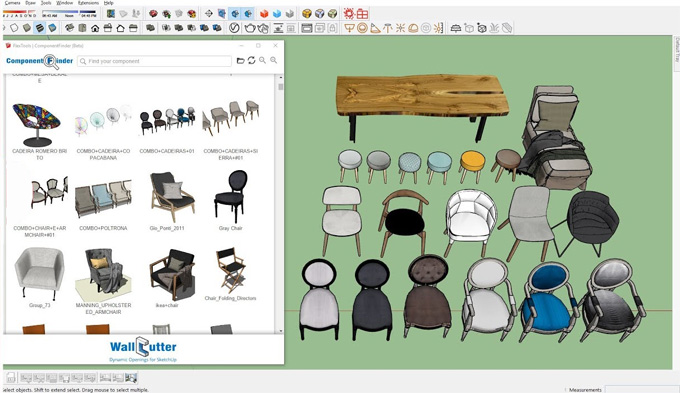The height and width of the screenshot is (393, 680).
Task: Open the Camera menu
Action: point(12,3)
